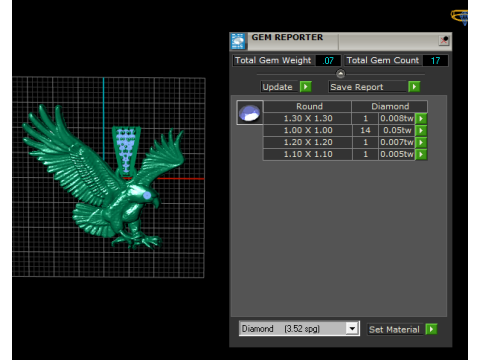Image resolution: width=480 pixels, height=360 pixels.
Task: Click the Total Gem Count value 17
Action: [435, 61]
